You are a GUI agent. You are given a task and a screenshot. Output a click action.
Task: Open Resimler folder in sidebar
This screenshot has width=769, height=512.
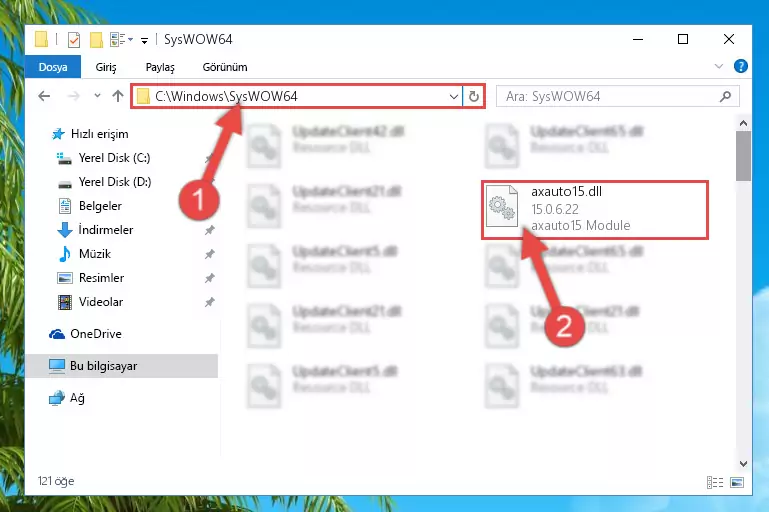[x=102, y=278]
